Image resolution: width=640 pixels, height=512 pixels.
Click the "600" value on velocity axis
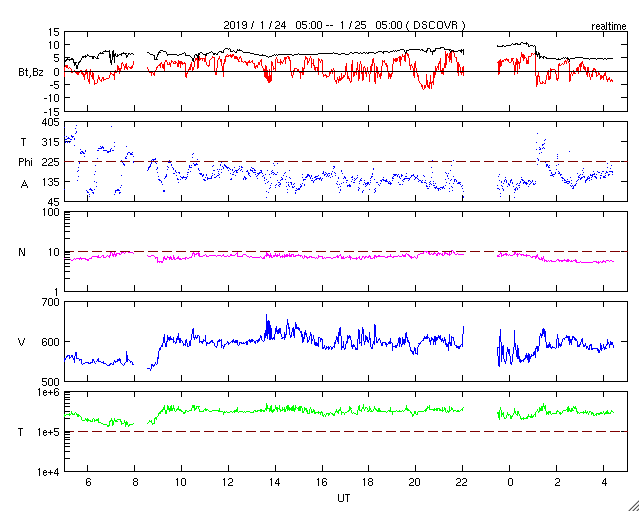pyautogui.click(x=51, y=342)
